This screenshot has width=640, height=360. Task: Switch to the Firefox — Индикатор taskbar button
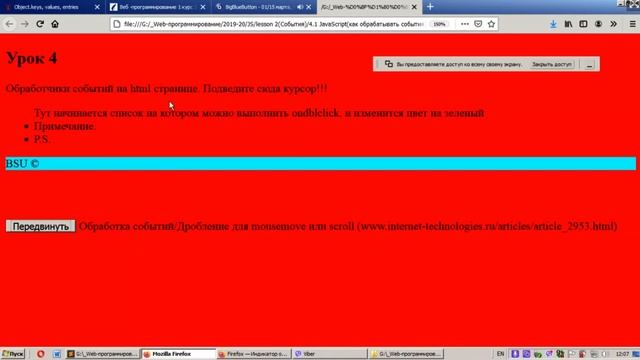pos(254,354)
